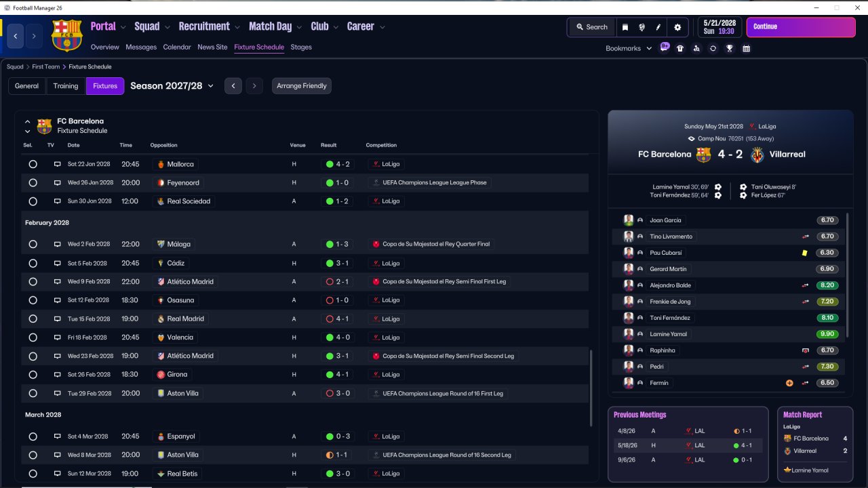
Task: Click the FC Barcelona badge in Fixture Schedule panel
Action: click(x=44, y=126)
